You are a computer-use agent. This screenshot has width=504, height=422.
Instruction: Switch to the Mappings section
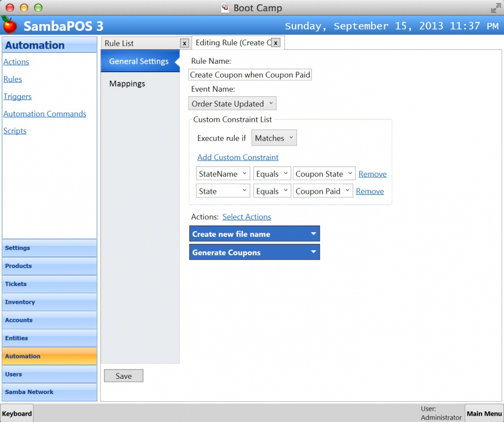(127, 83)
